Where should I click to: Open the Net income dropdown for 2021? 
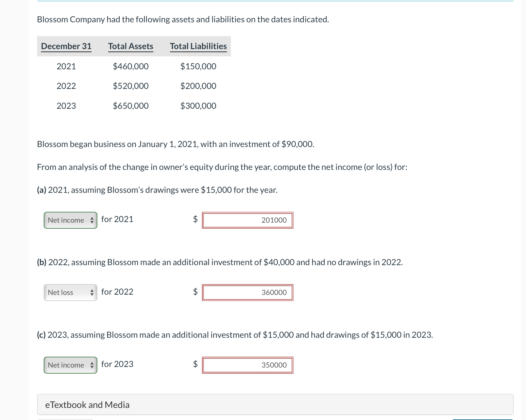point(70,220)
